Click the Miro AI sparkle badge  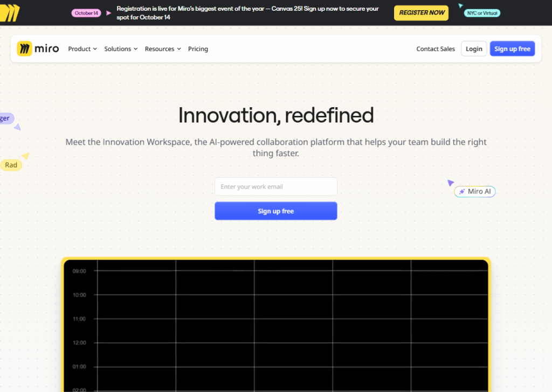pos(474,192)
